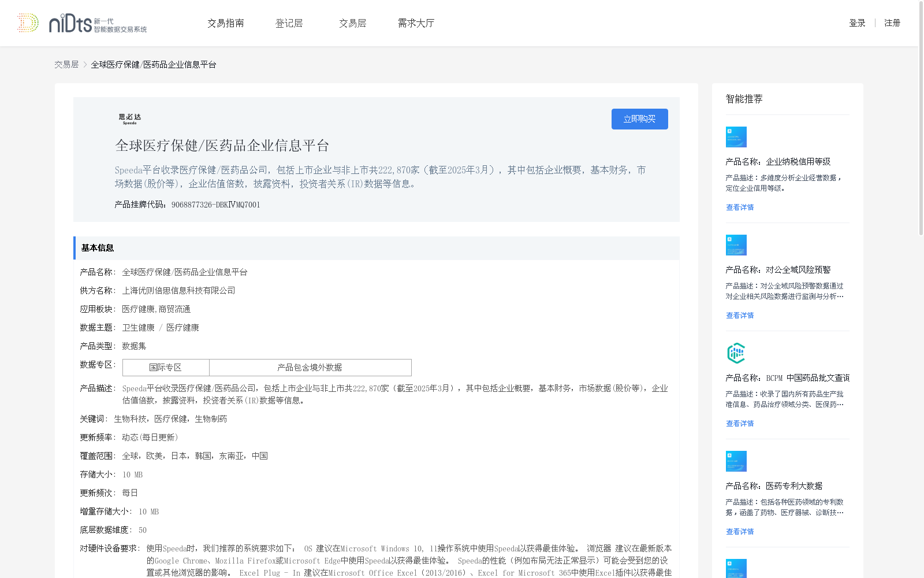
Task: View details of 企业纳税信用等级
Action: point(740,208)
